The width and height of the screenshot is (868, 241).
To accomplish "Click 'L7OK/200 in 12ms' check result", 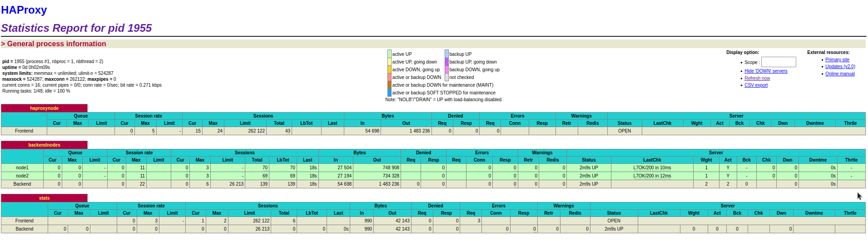I will click(x=652, y=176).
